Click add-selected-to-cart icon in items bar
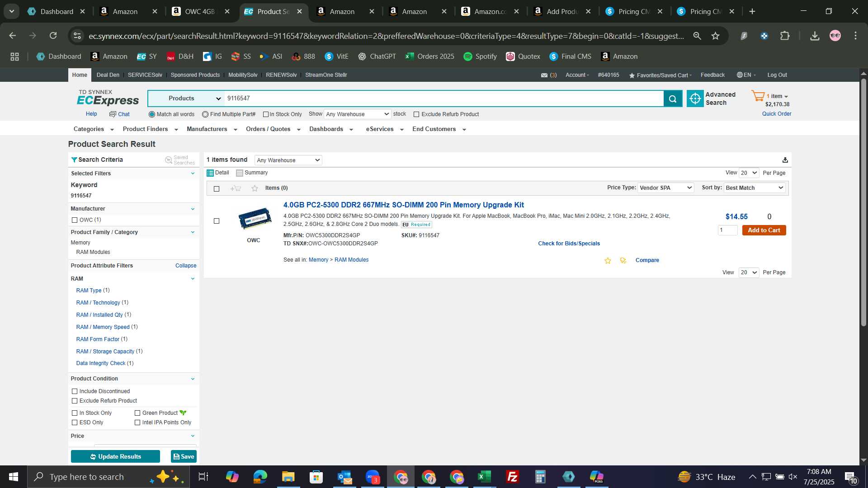 click(236, 188)
